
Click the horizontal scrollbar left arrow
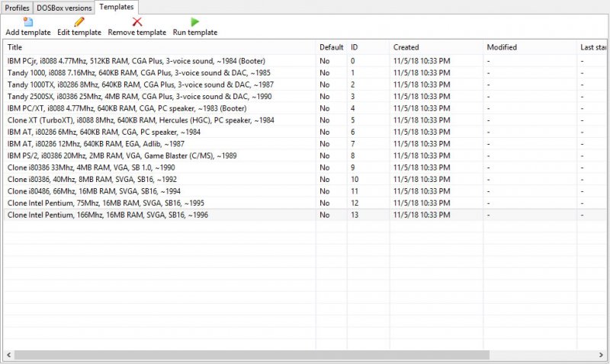click(8, 355)
